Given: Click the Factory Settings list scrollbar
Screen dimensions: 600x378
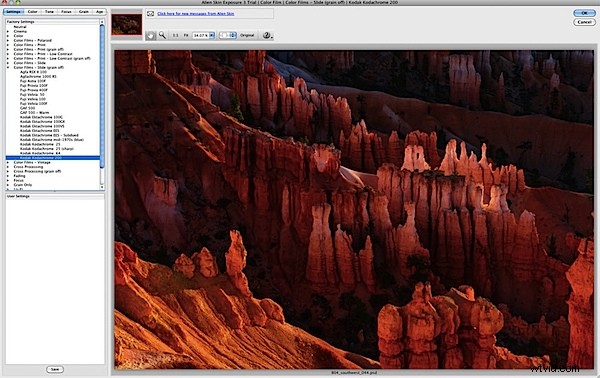Looking at the screenshot, I should pyautogui.click(x=102, y=96).
